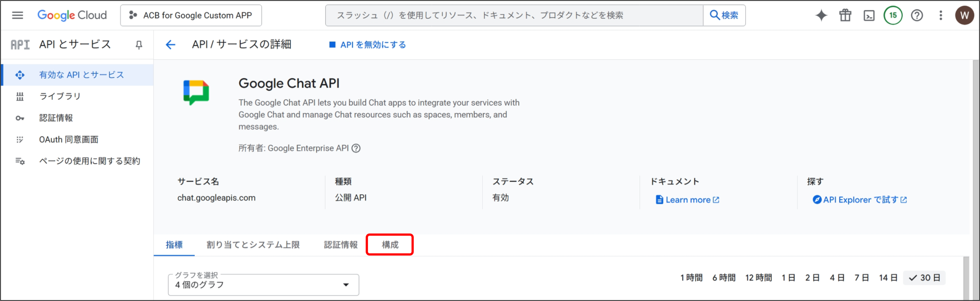Click the back arrow button
The width and height of the screenshot is (980, 301).
(x=170, y=45)
